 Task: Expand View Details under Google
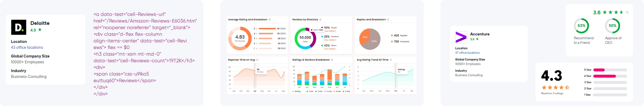tap(330, 31)
